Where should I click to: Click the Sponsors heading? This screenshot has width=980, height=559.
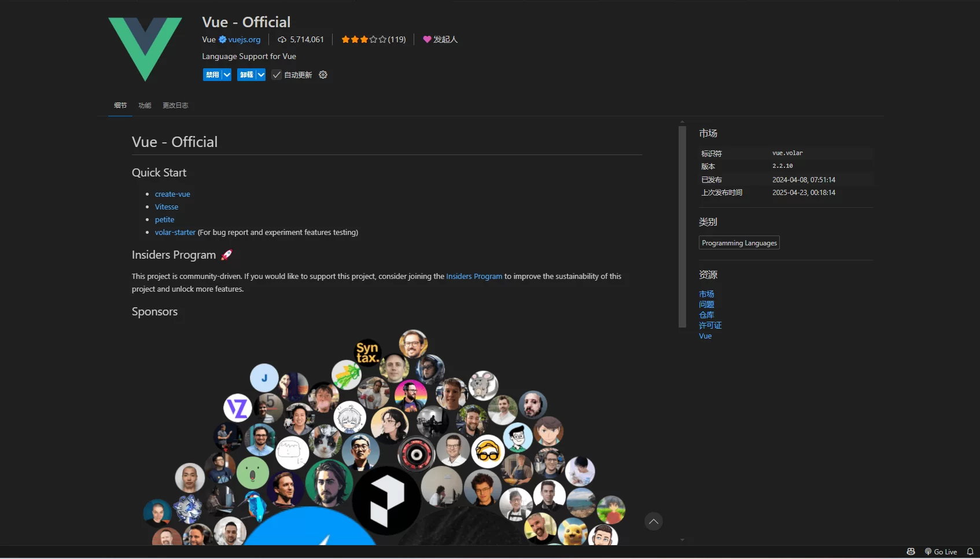[154, 311]
